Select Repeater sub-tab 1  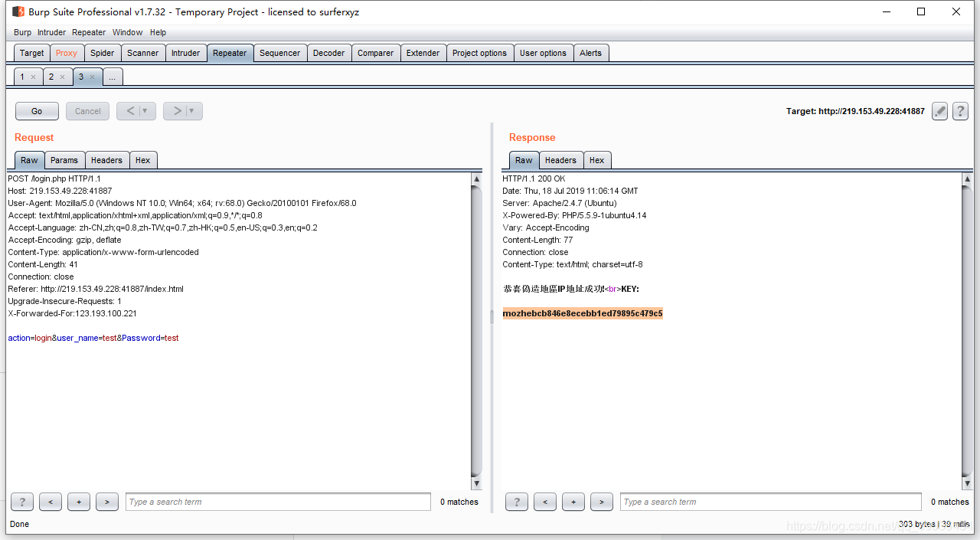point(23,77)
